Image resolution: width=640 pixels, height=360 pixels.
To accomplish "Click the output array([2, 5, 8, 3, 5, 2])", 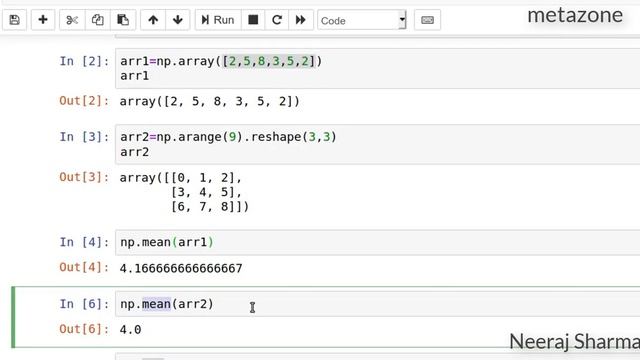I will [x=209, y=101].
